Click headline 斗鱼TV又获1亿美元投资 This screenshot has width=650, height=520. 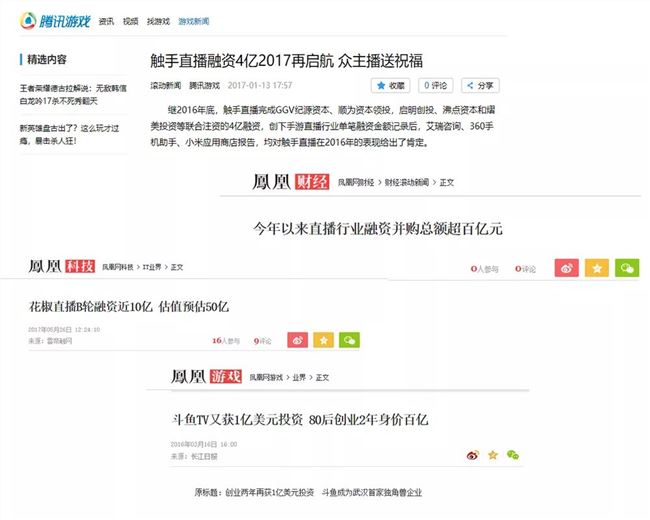point(299,420)
